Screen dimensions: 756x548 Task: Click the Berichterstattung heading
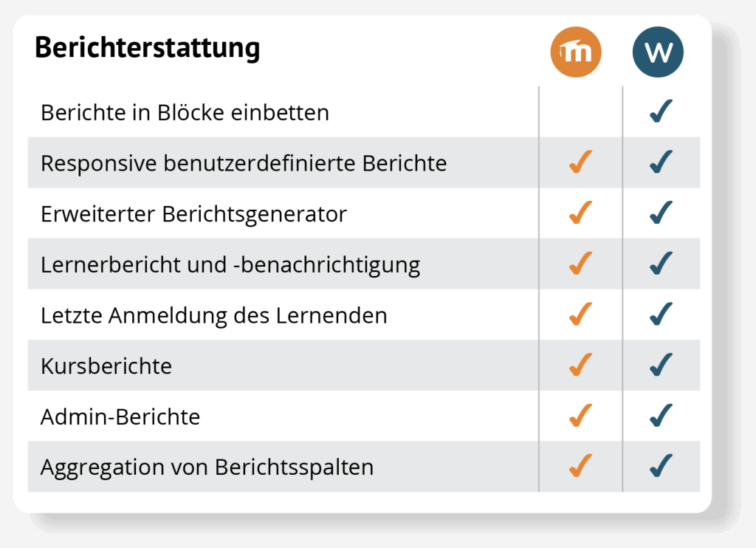(x=148, y=49)
